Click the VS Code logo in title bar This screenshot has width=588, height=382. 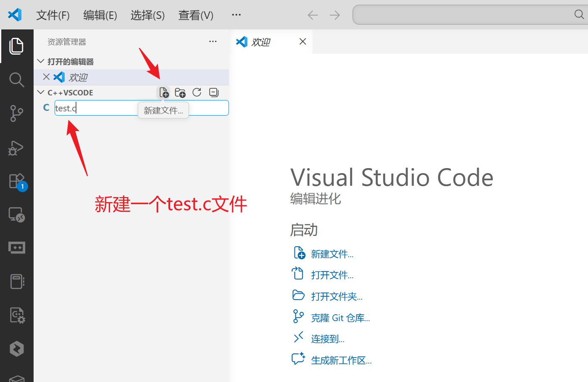click(x=15, y=15)
